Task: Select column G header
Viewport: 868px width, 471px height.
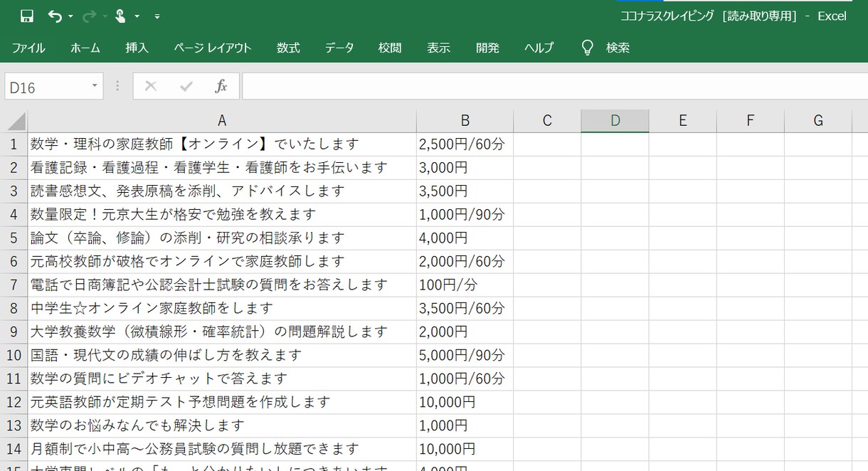Action: tap(817, 121)
